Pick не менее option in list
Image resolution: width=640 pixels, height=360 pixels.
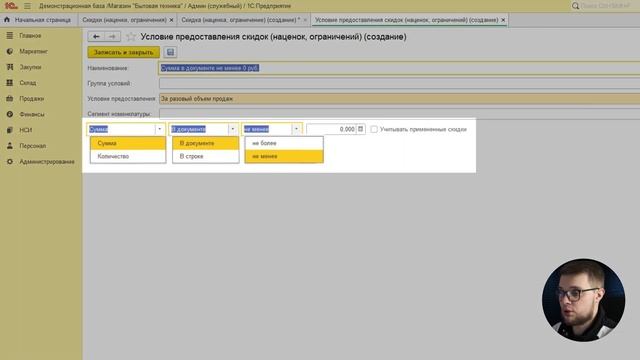pos(284,156)
